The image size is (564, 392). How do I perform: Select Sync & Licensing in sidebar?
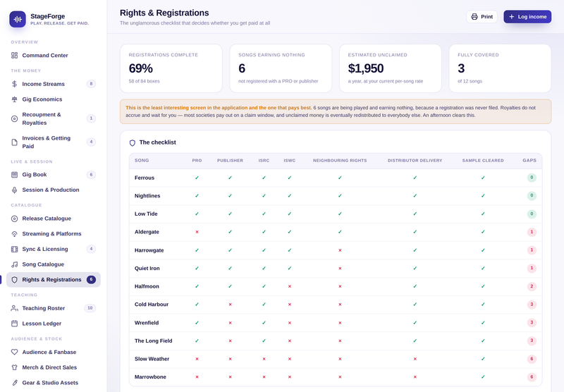[x=54, y=249]
